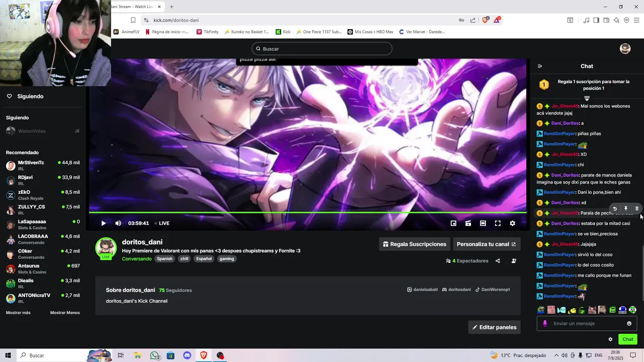Image resolution: width=644 pixels, height=362 pixels.
Task: Click the browser bookmark page icon
Action: click(133, 20)
